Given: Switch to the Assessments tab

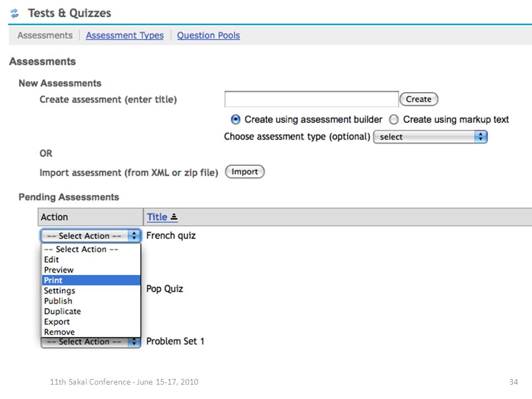Looking at the screenshot, I should pos(45,35).
